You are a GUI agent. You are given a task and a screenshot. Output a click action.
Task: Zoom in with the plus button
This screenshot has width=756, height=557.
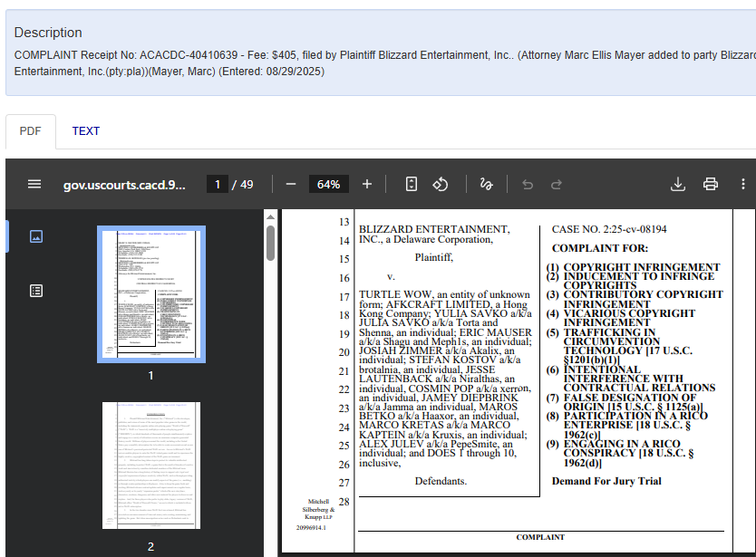(367, 184)
